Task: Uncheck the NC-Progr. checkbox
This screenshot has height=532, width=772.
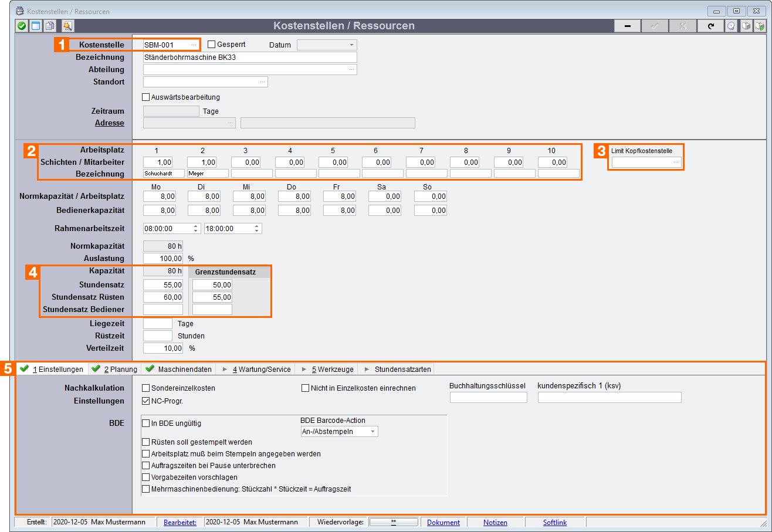Action: 146,401
